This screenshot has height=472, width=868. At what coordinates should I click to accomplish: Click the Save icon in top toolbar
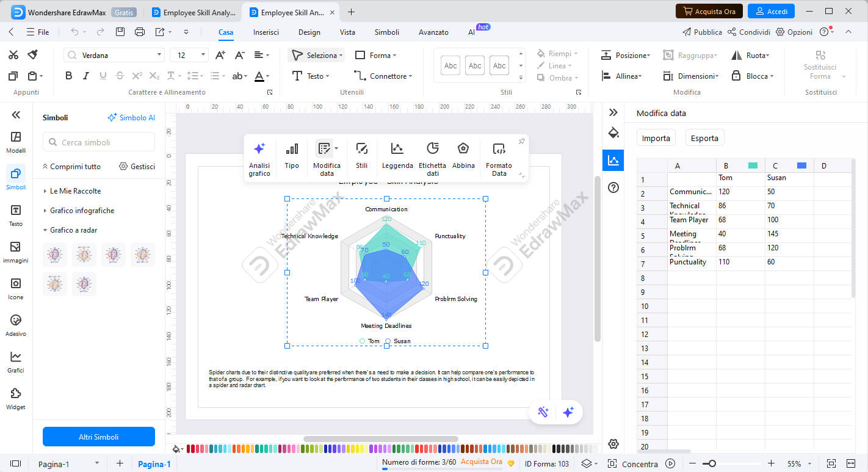click(120, 32)
